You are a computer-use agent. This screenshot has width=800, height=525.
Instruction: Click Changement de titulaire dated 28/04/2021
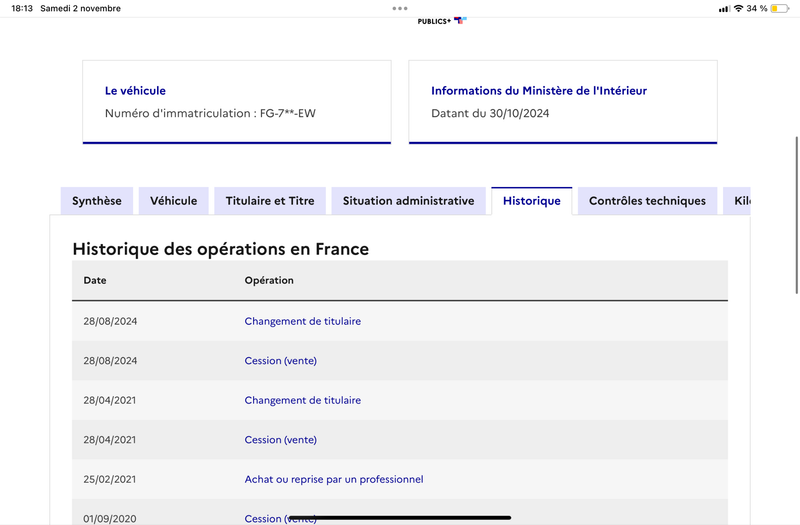(303, 400)
